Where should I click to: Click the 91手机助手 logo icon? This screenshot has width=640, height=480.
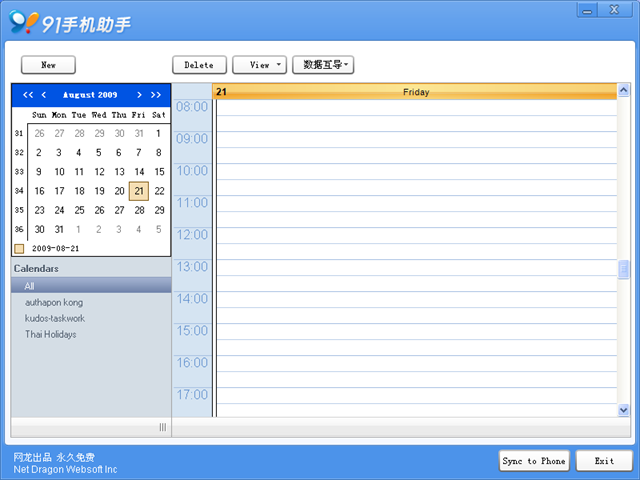23,22
